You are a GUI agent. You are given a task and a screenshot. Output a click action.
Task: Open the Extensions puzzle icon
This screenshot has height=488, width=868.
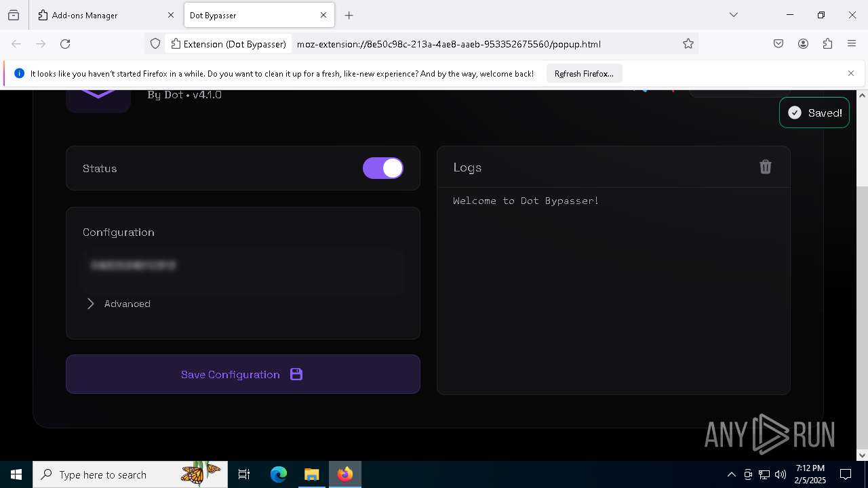tap(827, 44)
